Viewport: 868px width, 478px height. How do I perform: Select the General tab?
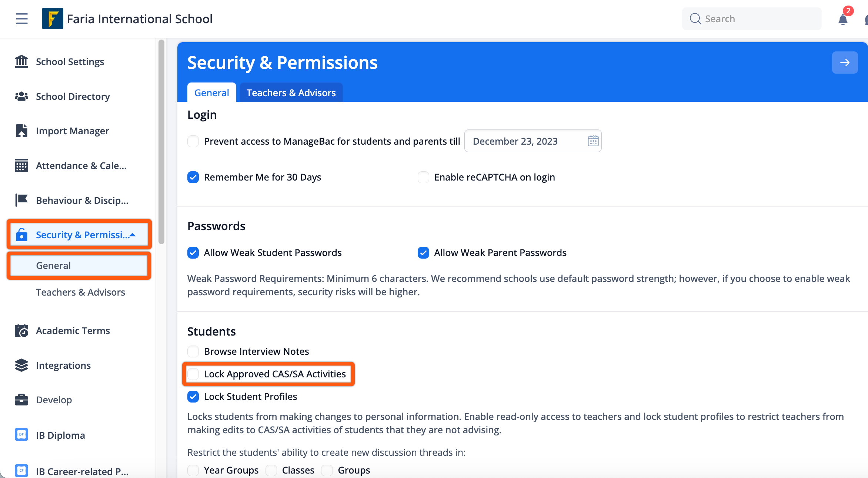pyautogui.click(x=212, y=92)
